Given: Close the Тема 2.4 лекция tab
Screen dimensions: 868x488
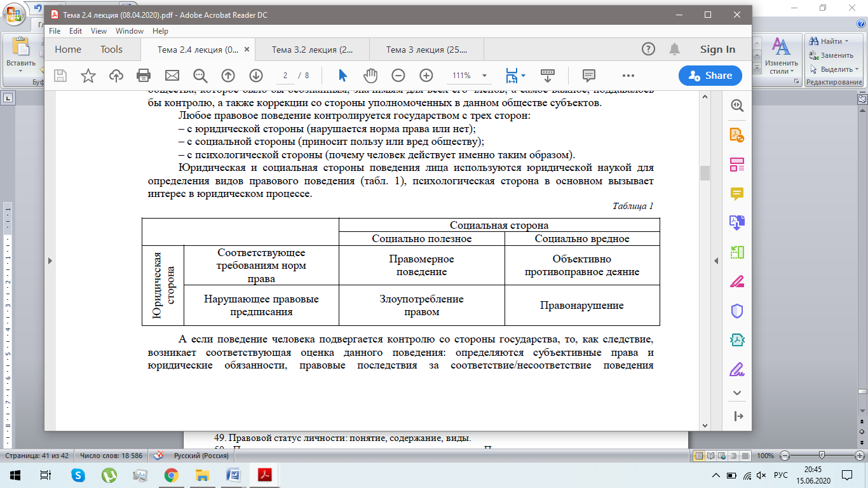Looking at the screenshot, I should (x=247, y=50).
